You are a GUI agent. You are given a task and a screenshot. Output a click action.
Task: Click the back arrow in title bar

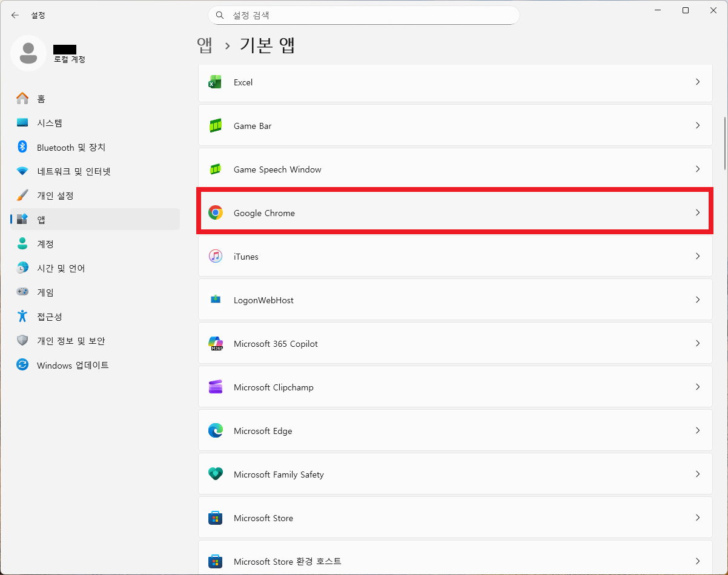pos(15,15)
